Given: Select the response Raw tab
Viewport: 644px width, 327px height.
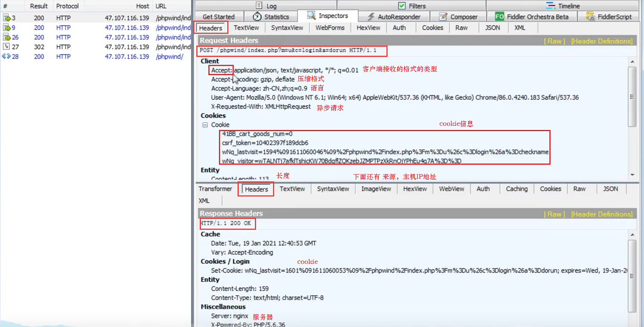Looking at the screenshot, I should pyautogui.click(x=579, y=189).
